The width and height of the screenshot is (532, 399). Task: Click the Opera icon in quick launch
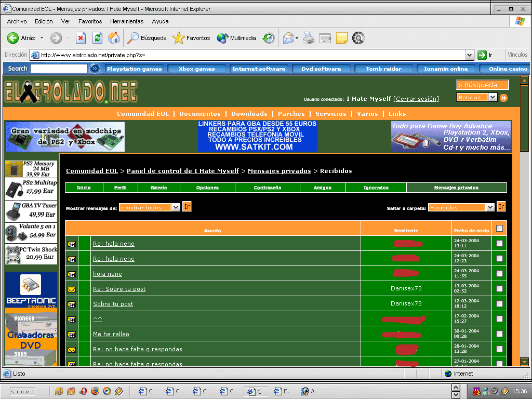[x=83, y=391]
